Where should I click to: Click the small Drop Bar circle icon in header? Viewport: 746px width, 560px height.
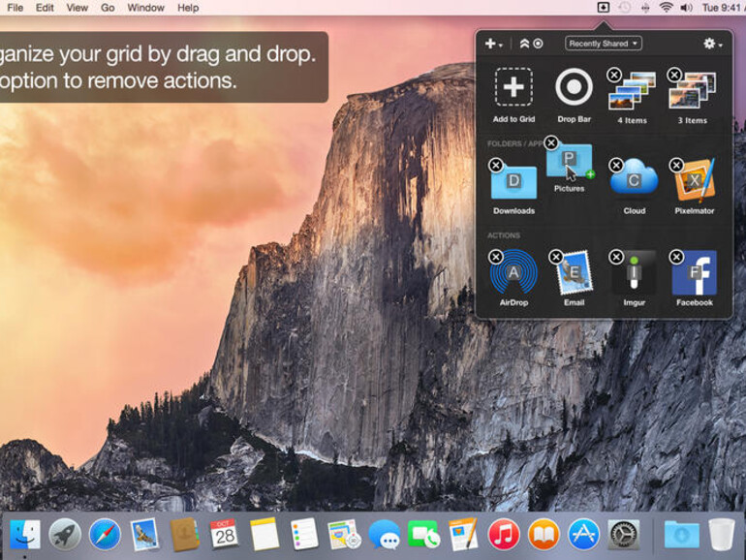point(538,44)
